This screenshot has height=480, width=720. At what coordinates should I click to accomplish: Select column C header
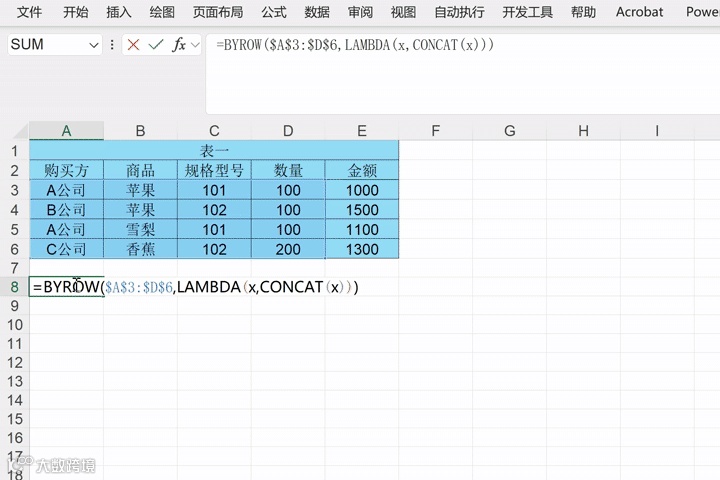click(x=214, y=131)
